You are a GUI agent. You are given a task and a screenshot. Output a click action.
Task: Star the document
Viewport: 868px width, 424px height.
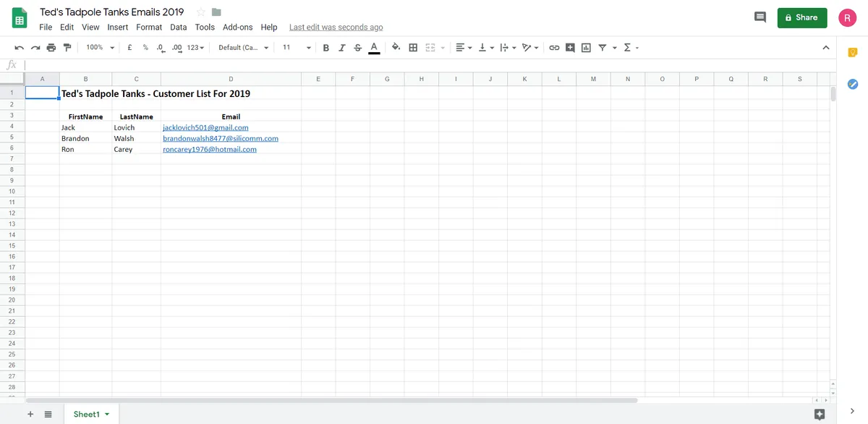(x=201, y=12)
